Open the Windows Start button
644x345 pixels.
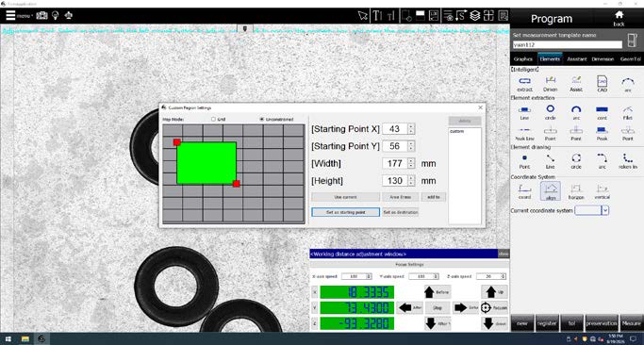pos(8,338)
